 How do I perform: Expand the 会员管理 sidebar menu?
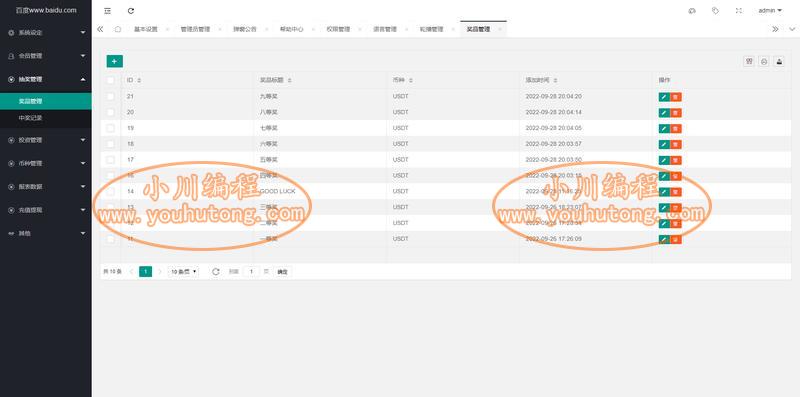(x=46, y=56)
